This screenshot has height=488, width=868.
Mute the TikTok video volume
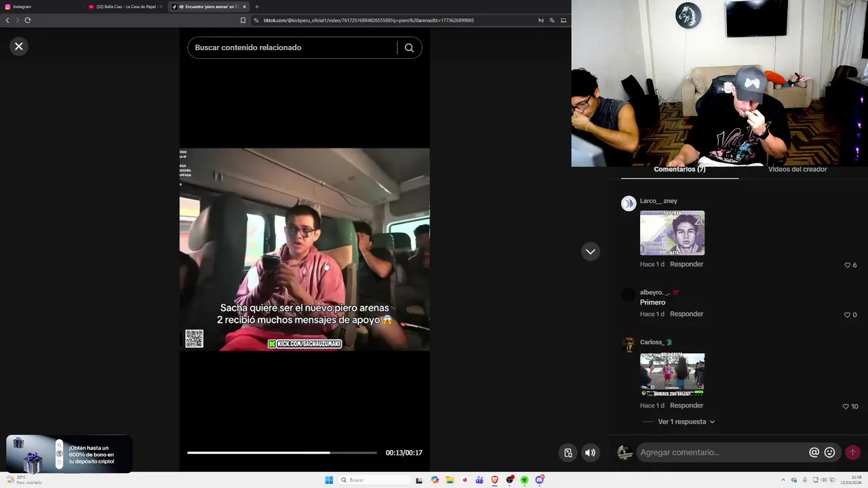point(591,453)
